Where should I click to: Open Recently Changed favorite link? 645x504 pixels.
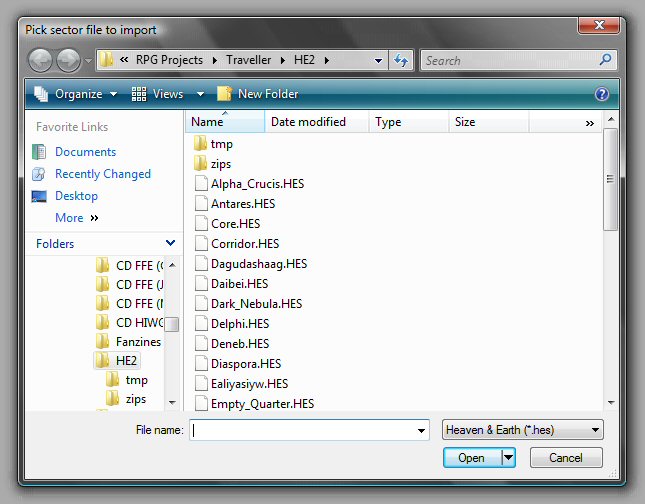[102, 174]
